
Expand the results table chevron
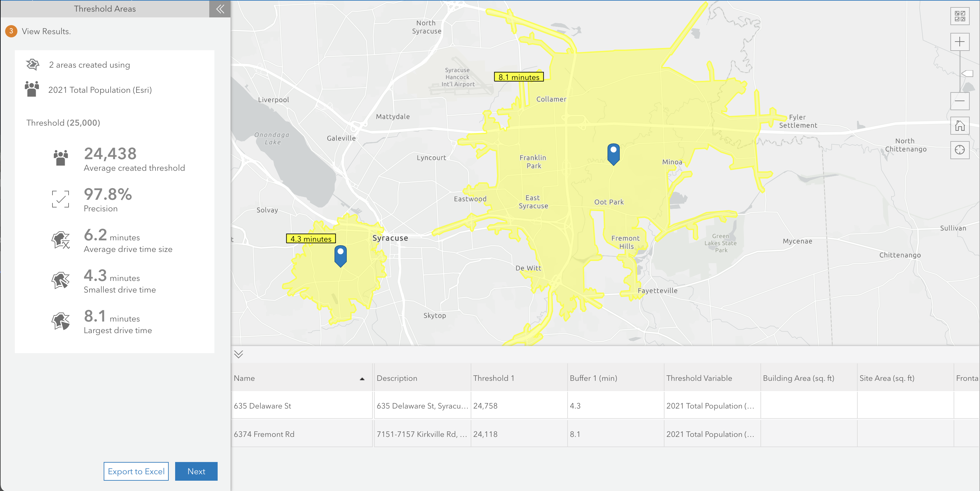coord(239,354)
